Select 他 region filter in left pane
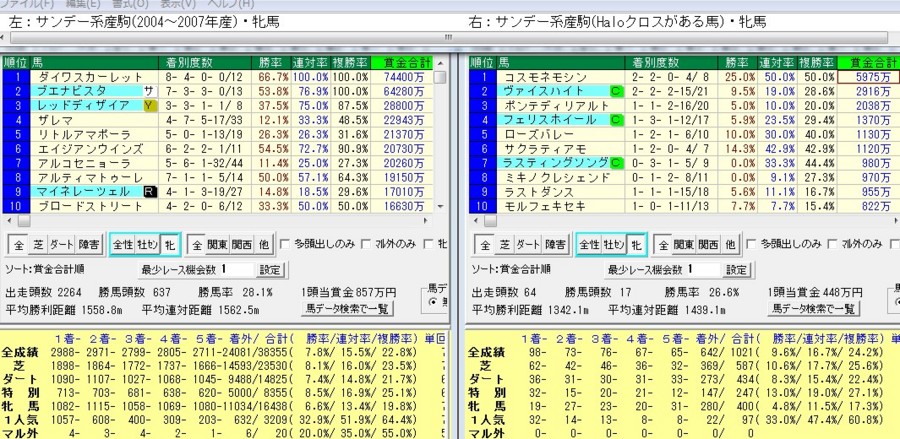This screenshot has width=900, height=439. pyautogui.click(x=264, y=245)
